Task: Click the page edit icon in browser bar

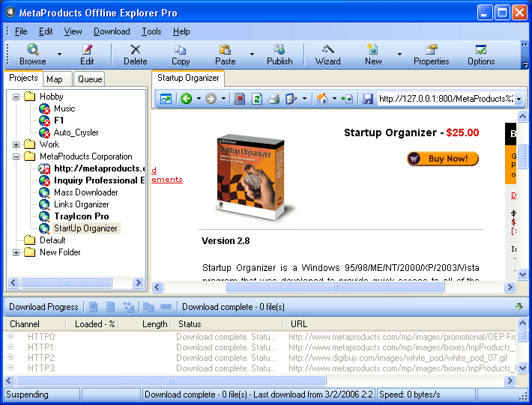Action: [x=291, y=99]
